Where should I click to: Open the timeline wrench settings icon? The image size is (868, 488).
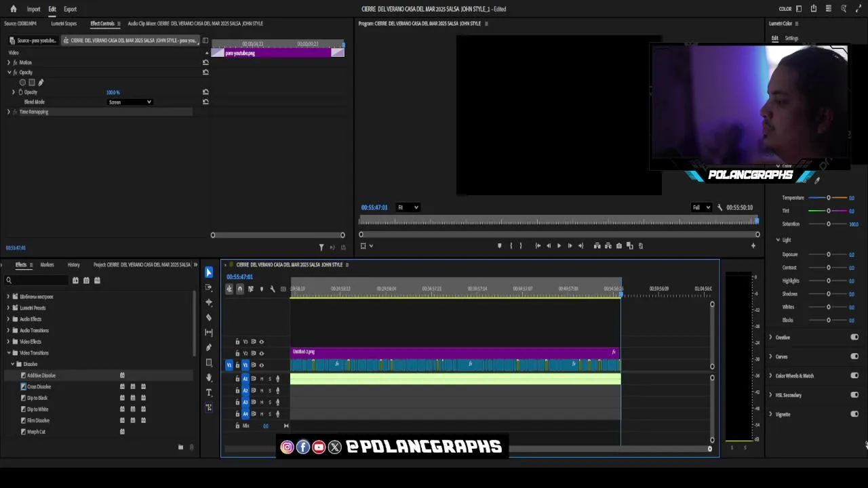coord(273,289)
